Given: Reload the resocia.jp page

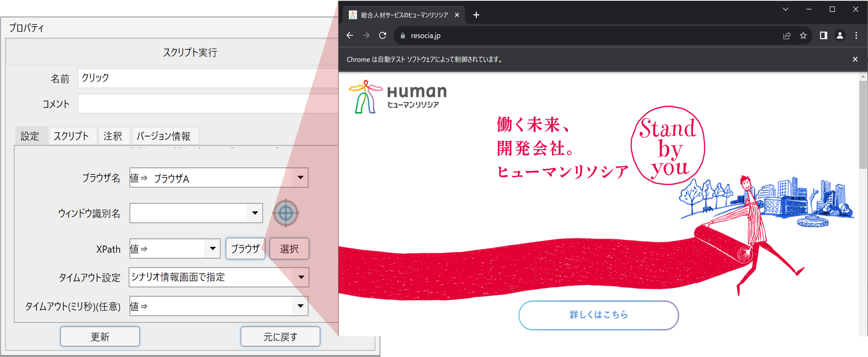Looking at the screenshot, I should (x=383, y=35).
